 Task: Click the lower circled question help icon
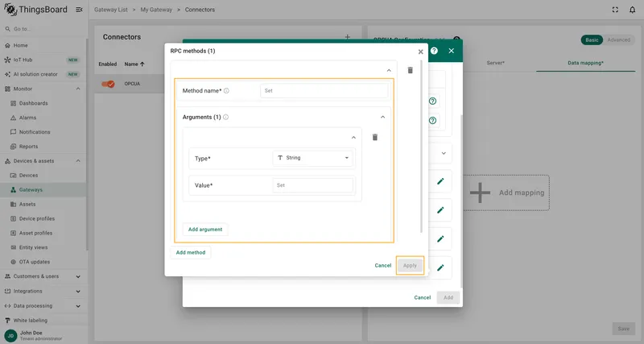click(432, 120)
